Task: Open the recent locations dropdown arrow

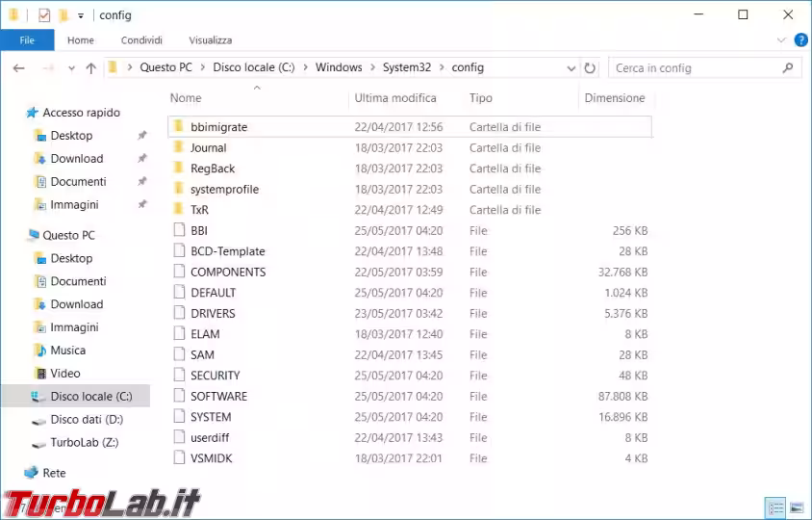Action: click(69, 68)
